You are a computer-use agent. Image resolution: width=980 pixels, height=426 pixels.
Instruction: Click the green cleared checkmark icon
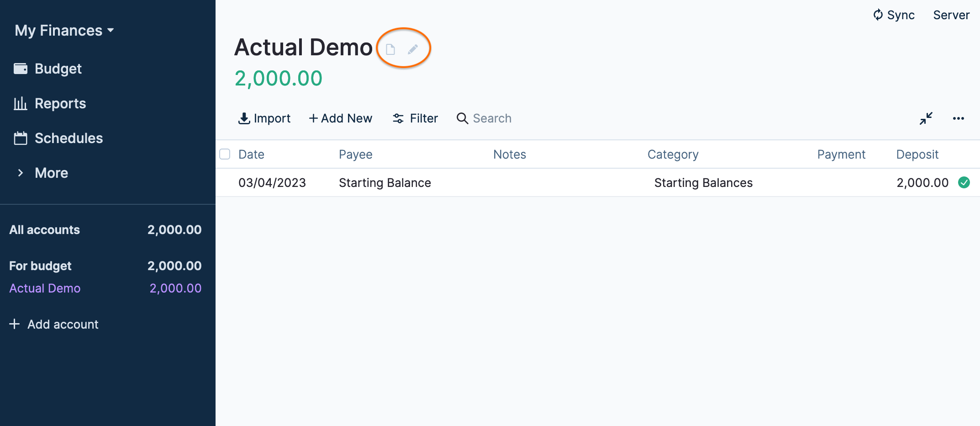tap(964, 182)
